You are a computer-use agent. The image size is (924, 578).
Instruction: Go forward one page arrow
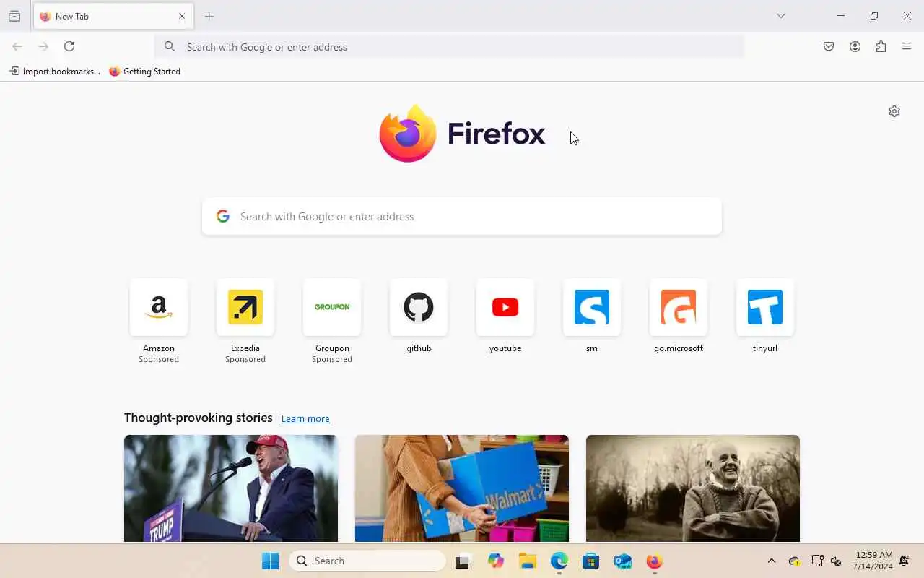43,46
